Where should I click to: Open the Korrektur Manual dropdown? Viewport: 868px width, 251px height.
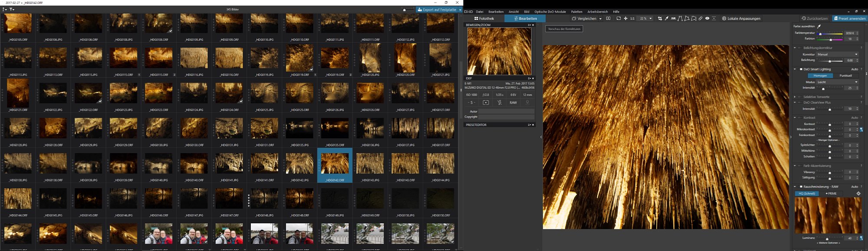837,55
